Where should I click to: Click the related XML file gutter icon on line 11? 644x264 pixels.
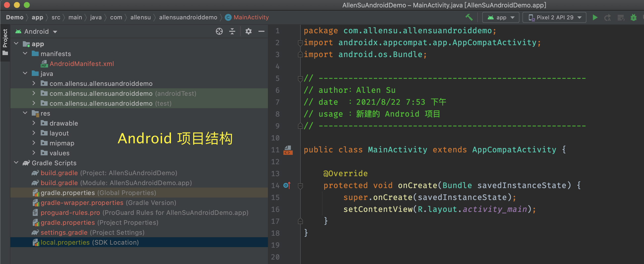pos(288,150)
